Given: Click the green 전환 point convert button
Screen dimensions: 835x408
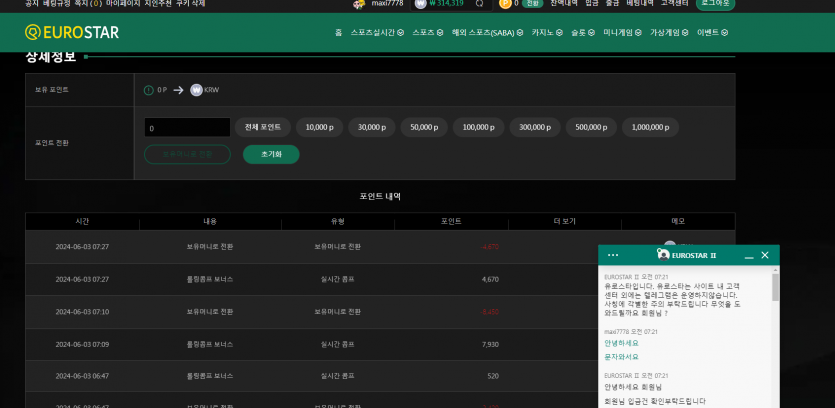Looking at the screenshot, I should (x=533, y=3).
